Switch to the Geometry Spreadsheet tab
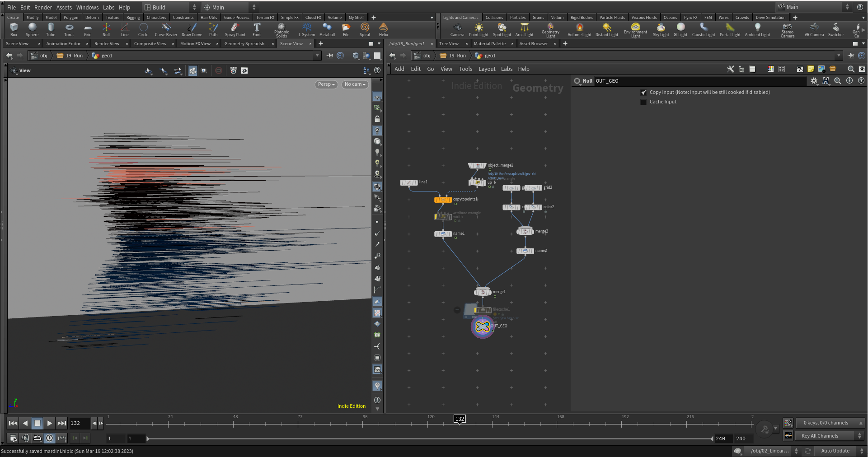The height and width of the screenshot is (457, 868). click(246, 44)
